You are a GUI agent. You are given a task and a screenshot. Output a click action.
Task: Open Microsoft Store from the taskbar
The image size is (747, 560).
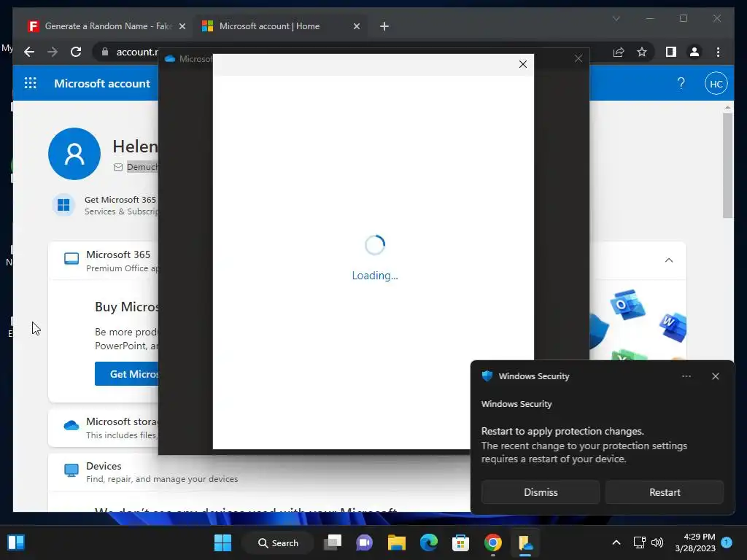(x=461, y=542)
